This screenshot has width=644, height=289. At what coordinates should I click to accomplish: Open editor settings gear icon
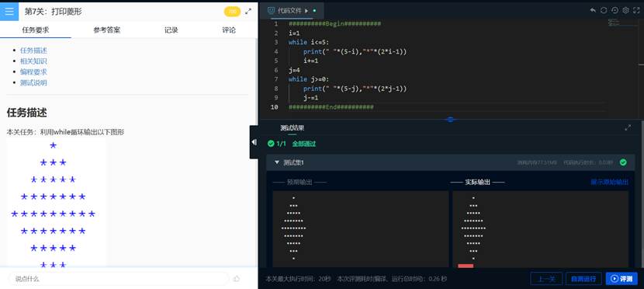coord(625,10)
